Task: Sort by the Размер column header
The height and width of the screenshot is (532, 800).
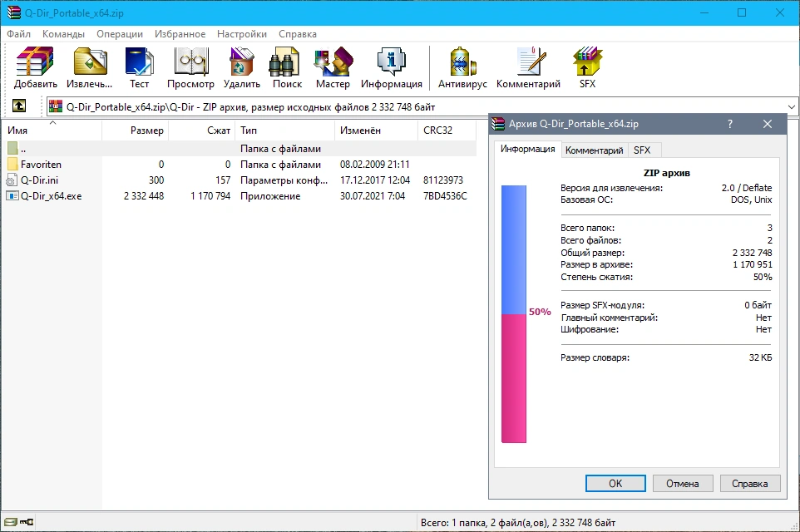Action: [x=136, y=130]
